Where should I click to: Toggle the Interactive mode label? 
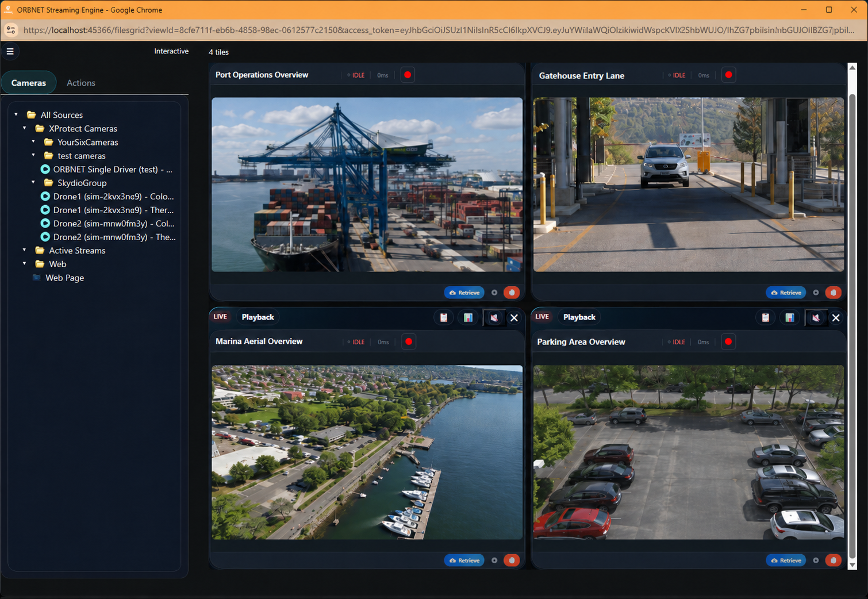click(x=171, y=51)
